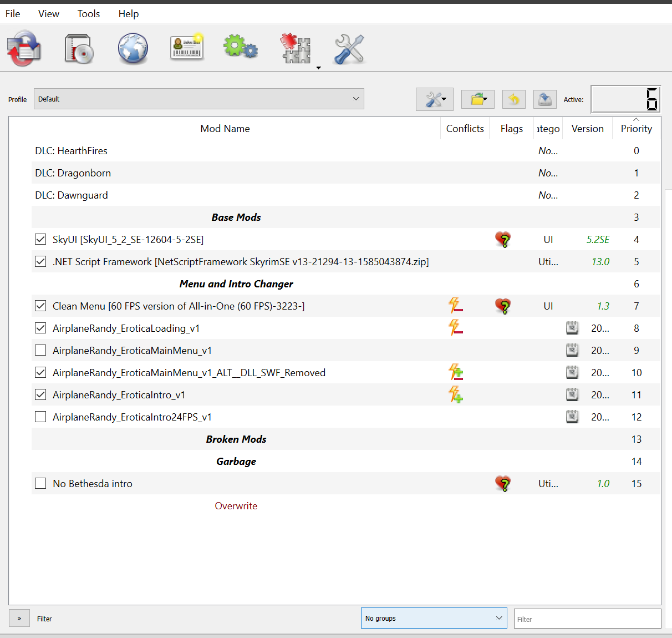
Task: Open the puzzle tools dropdown arrow
Action: [x=318, y=68]
